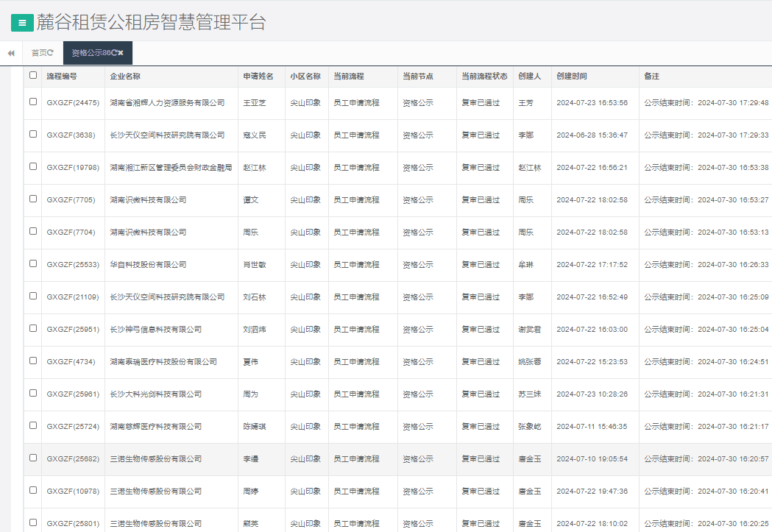Close the 资格公示86 tab with its X
772x532 pixels.
121,53
